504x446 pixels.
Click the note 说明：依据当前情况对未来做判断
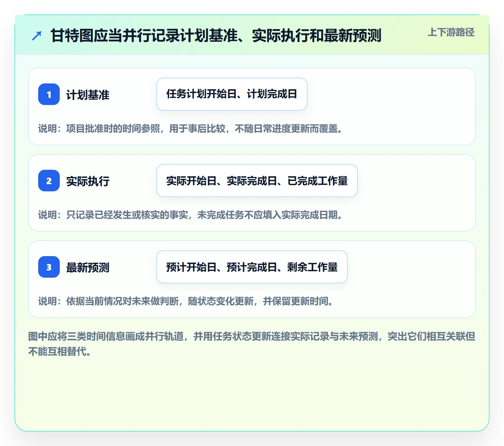pyautogui.click(x=186, y=301)
